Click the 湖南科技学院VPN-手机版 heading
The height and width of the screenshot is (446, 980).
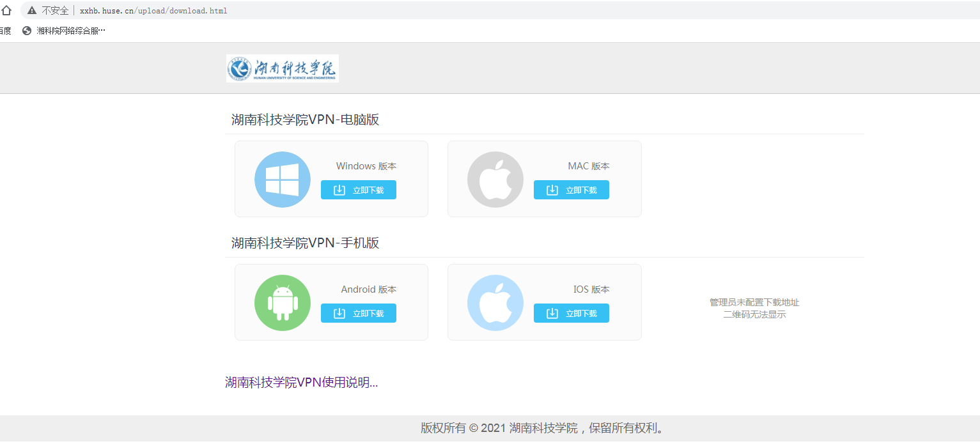point(306,243)
